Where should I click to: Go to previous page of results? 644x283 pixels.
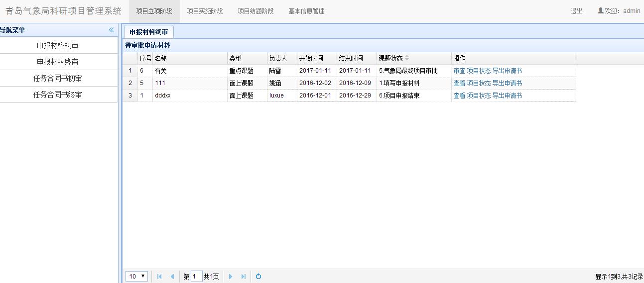[172, 277]
